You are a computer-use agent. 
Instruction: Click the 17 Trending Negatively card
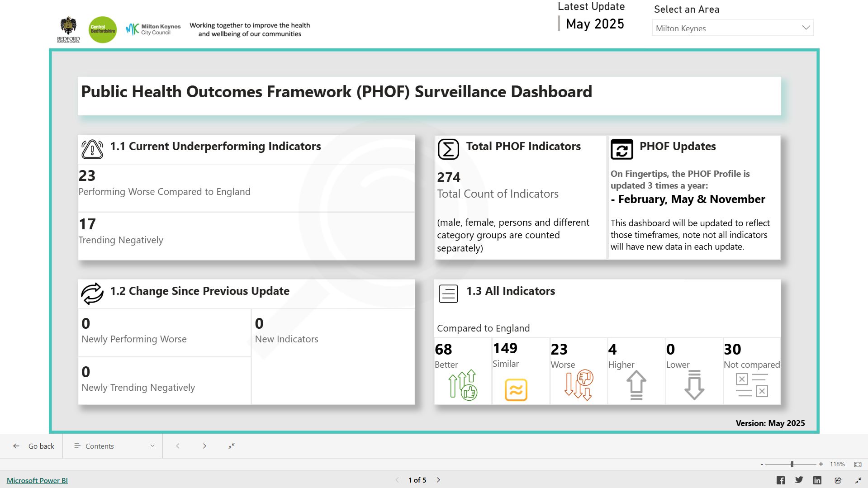click(x=247, y=236)
